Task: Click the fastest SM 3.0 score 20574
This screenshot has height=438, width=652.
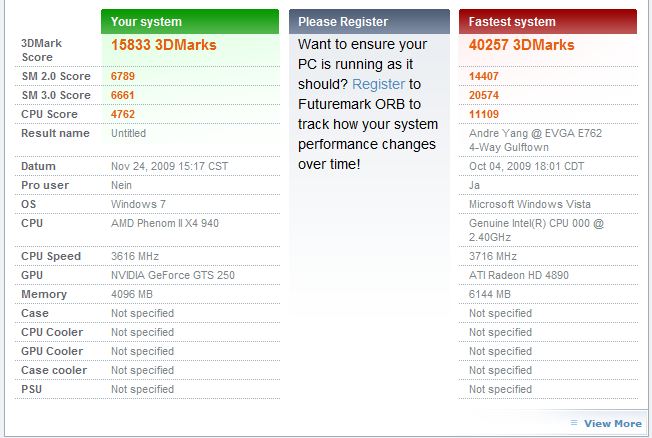Action: 486,95
